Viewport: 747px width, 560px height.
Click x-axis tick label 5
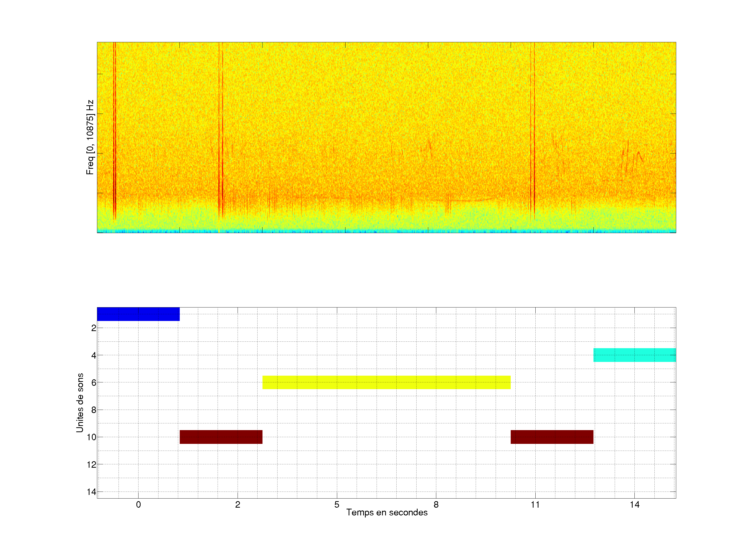[x=337, y=505]
